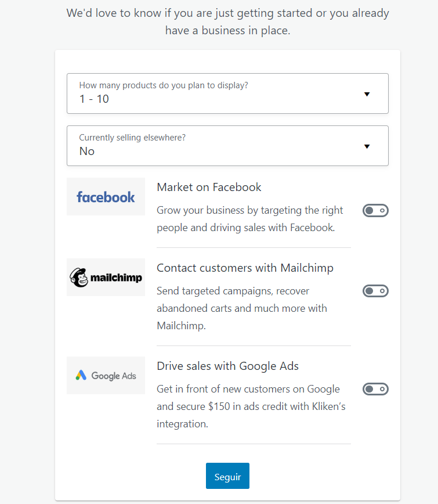Screen dimensions: 438x504
Task: Click the Mailchimp logo image
Action: click(x=106, y=278)
